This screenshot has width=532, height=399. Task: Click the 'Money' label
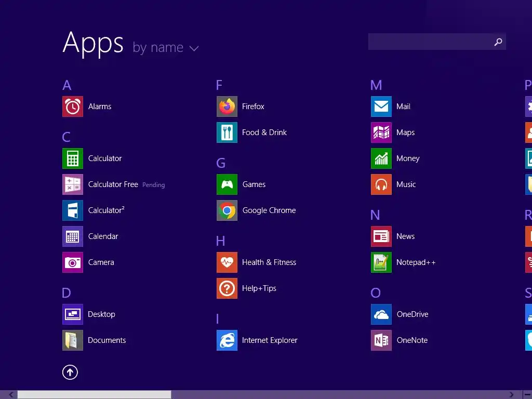[x=408, y=158]
